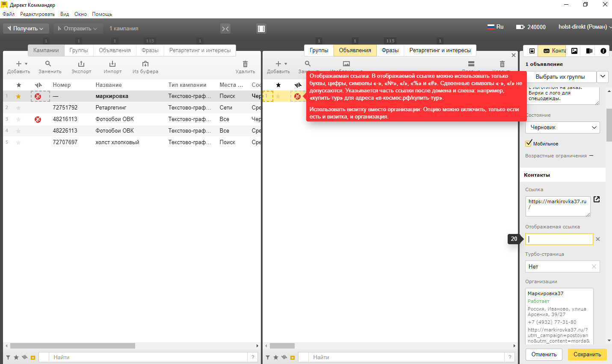Open the Отправить dropdown
The width and height of the screenshot is (612, 364).
pos(78,29)
